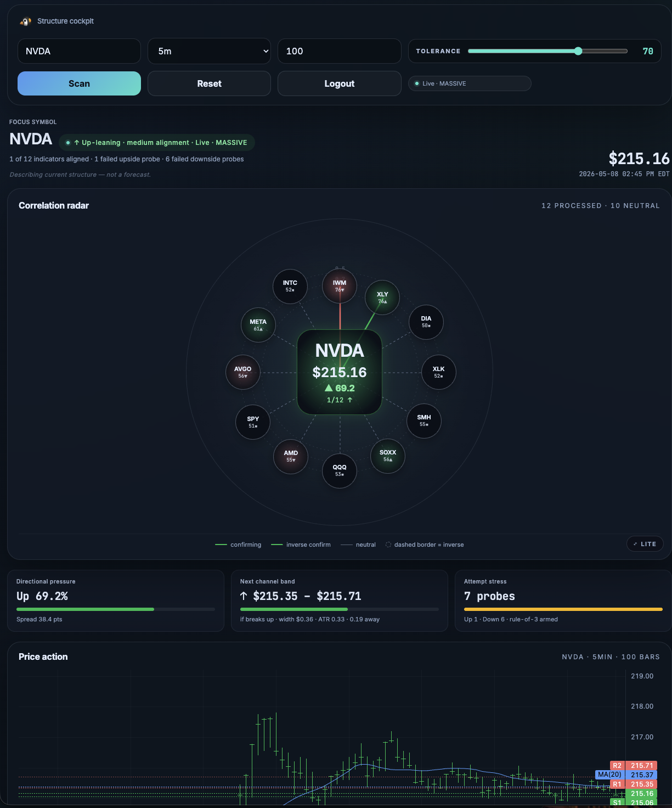
Task: Click "Up 1 · Down 6 · rule-of-3 armed" text
Action: tap(511, 619)
